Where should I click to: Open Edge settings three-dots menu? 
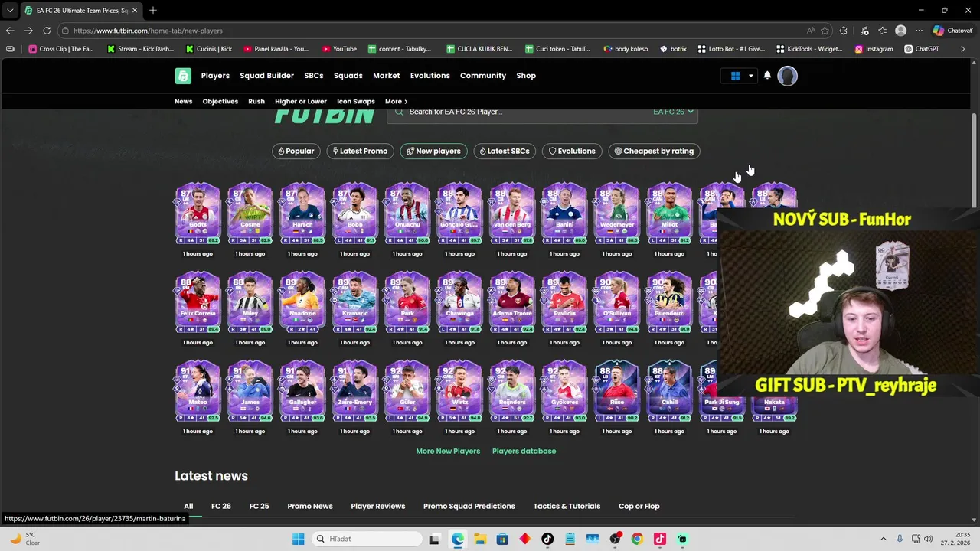point(919,31)
